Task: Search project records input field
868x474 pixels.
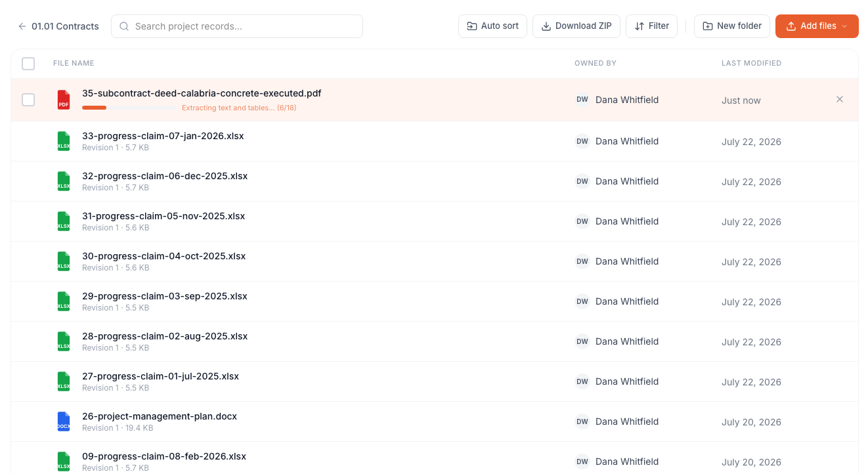Action: click(x=237, y=26)
